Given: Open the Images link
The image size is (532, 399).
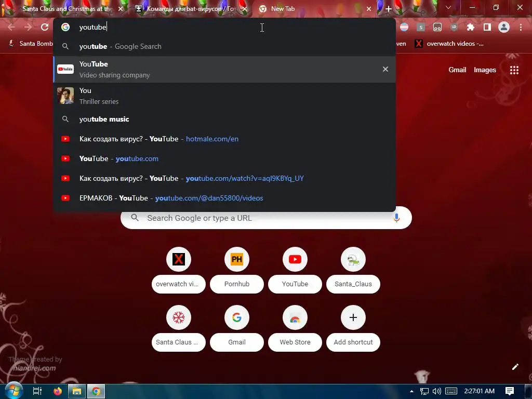Looking at the screenshot, I should pos(485,70).
